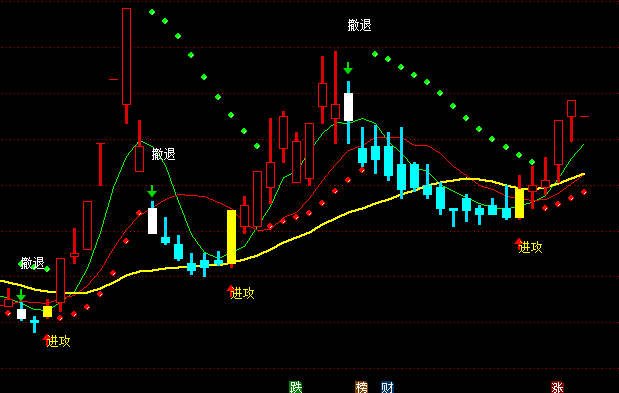Select the tall yellow candle above middle 进攻

[231, 237]
